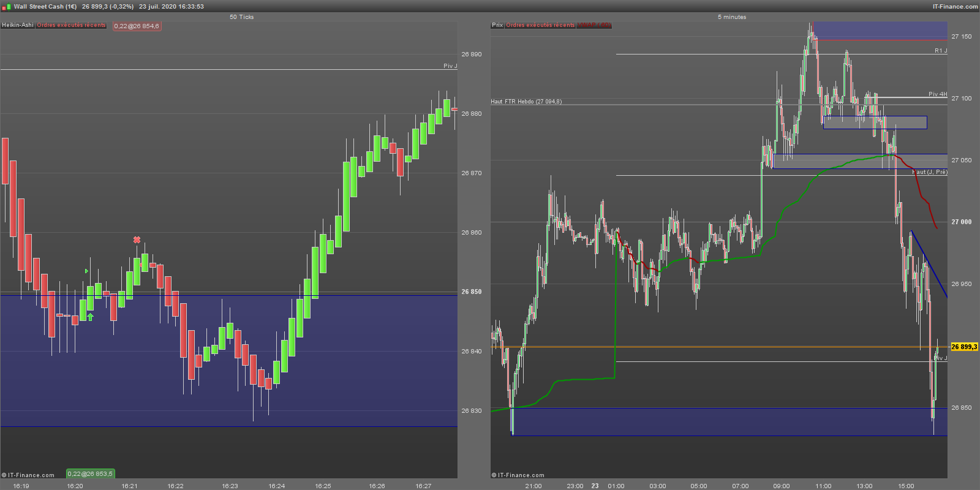Click the 27 000 price axis value

pyautogui.click(x=961, y=222)
